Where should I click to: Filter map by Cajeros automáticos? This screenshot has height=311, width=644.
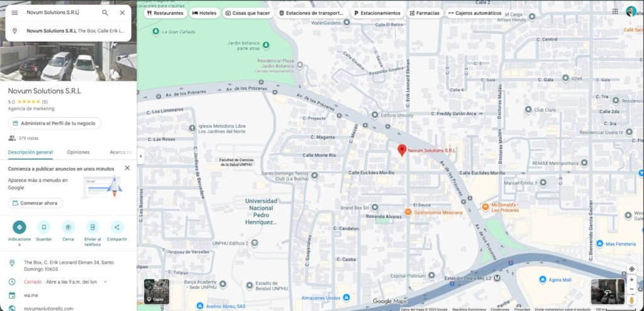[x=475, y=13]
